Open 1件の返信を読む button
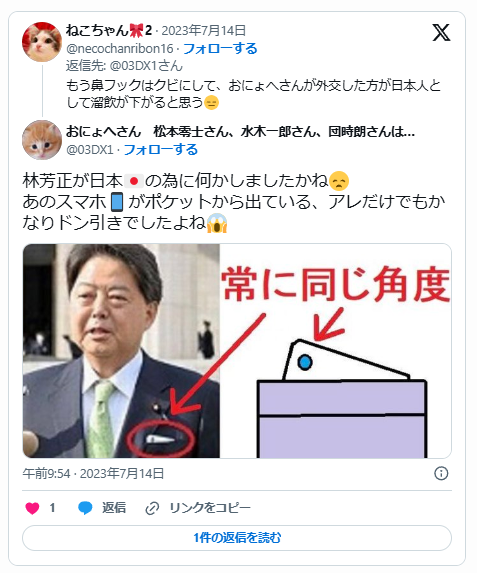 [237, 538]
